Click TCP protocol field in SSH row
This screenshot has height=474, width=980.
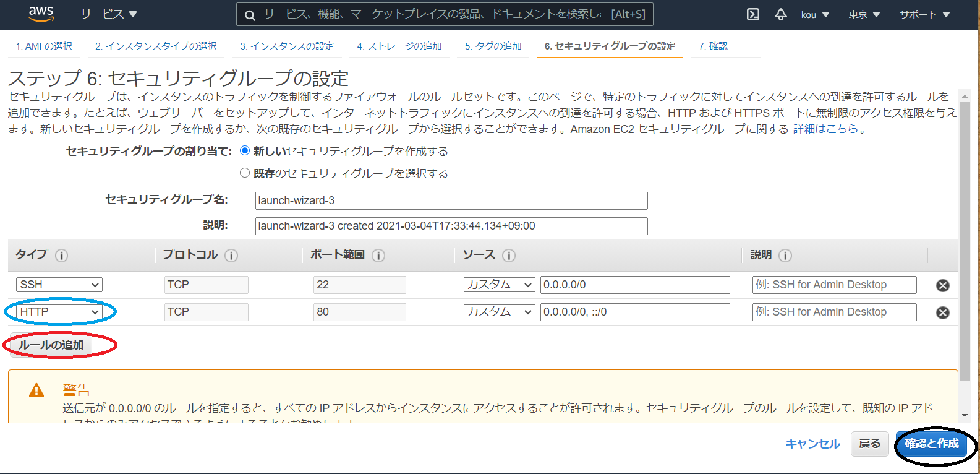coord(207,285)
